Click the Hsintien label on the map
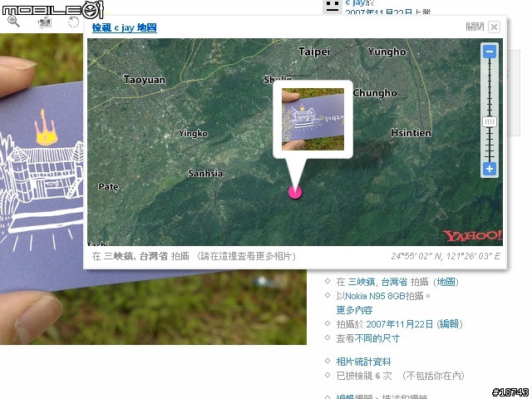Screen dimensions: 532x399 [x=411, y=133]
